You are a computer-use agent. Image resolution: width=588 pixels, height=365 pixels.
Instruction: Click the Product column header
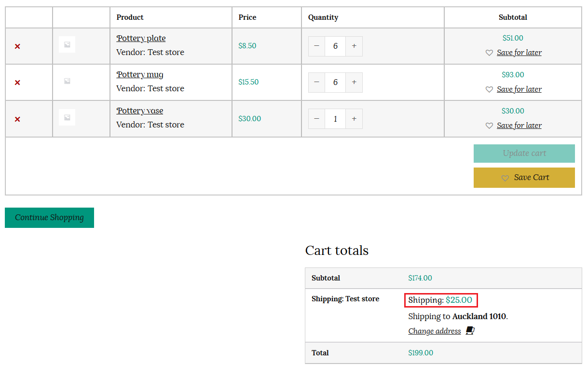130,17
